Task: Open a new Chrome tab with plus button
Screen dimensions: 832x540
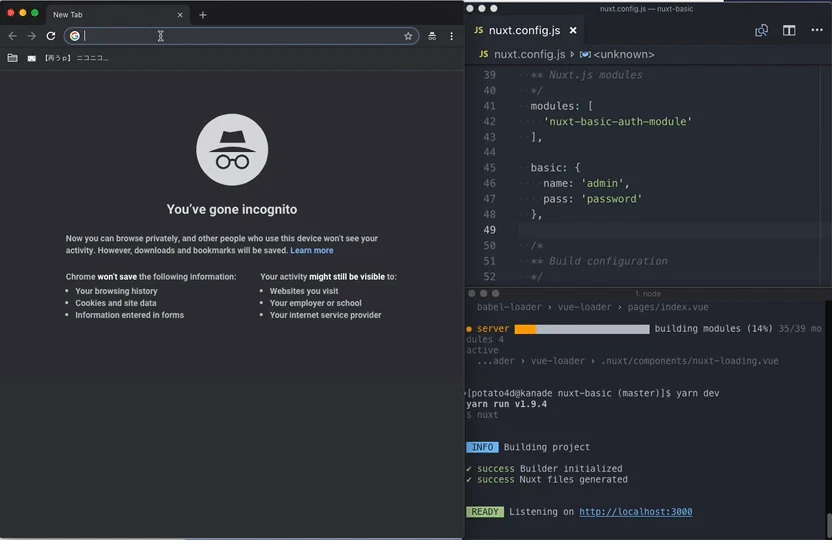Action: click(x=203, y=15)
